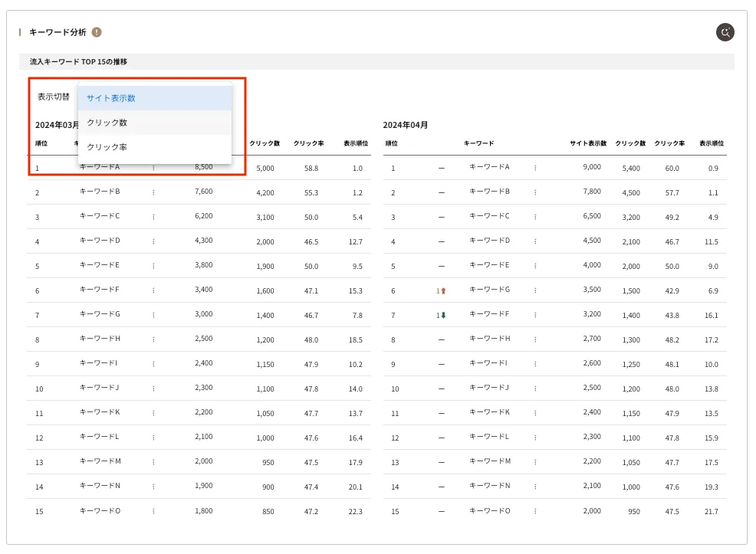Click the March クリック数 column header

click(x=265, y=143)
